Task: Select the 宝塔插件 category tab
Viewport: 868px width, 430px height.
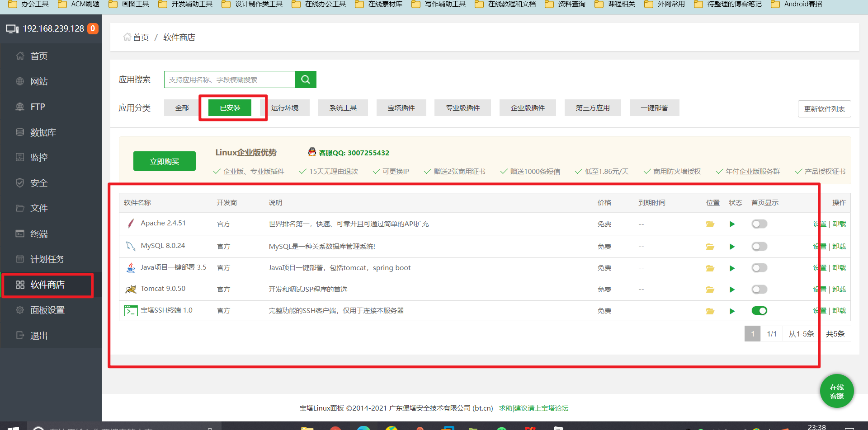Action: [401, 108]
